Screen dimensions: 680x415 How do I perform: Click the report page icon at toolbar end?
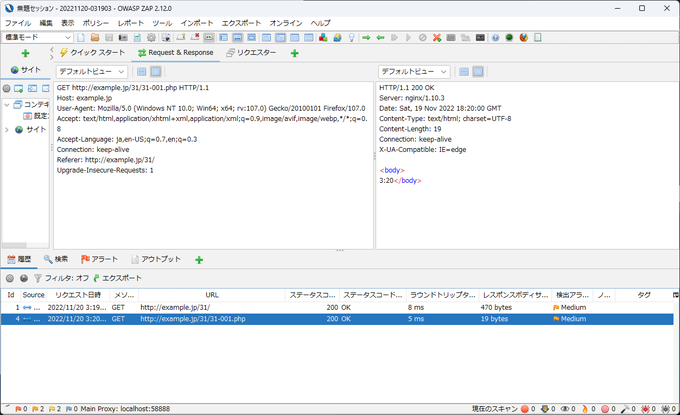(538, 38)
